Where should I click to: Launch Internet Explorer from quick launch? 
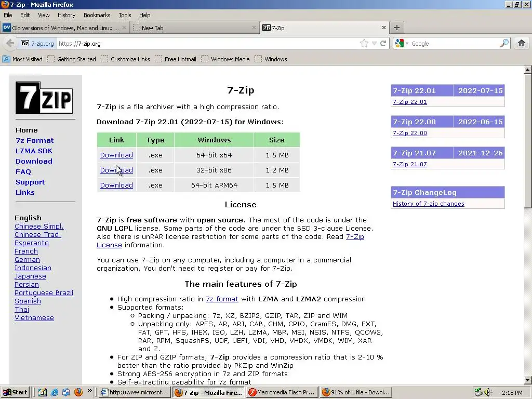pyautogui.click(x=54, y=393)
